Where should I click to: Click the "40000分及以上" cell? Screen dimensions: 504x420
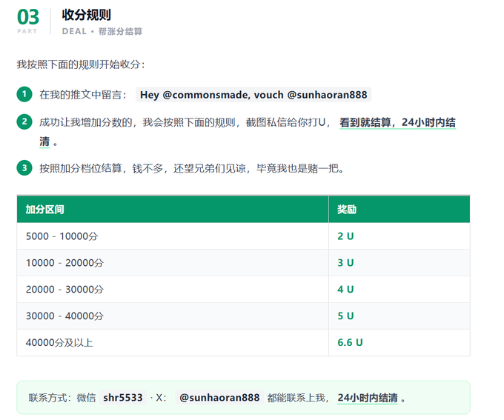click(173, 342)
